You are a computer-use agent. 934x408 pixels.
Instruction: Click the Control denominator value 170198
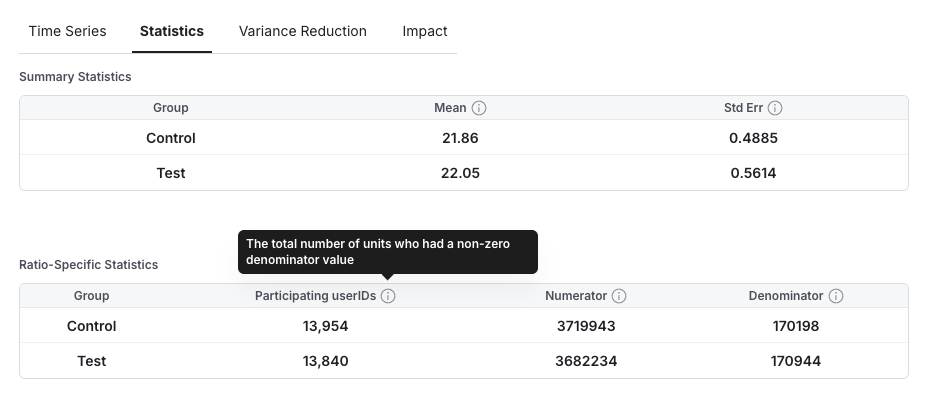point(796,326)
